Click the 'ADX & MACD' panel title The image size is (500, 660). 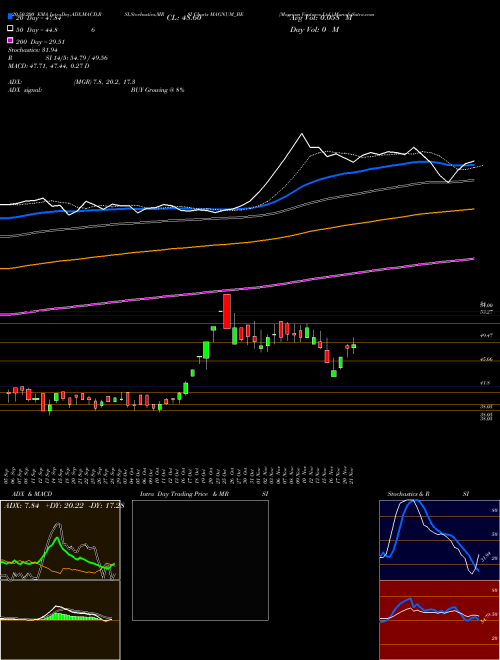pos(32,494)
